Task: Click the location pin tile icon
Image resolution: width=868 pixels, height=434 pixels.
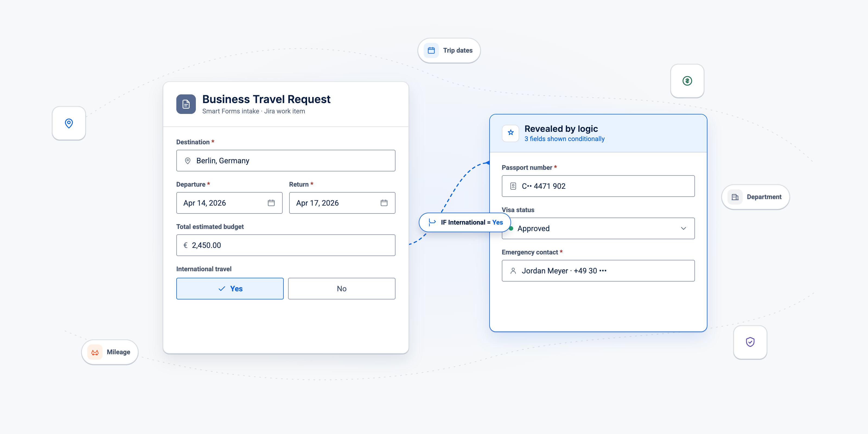Action: [69, 123]
